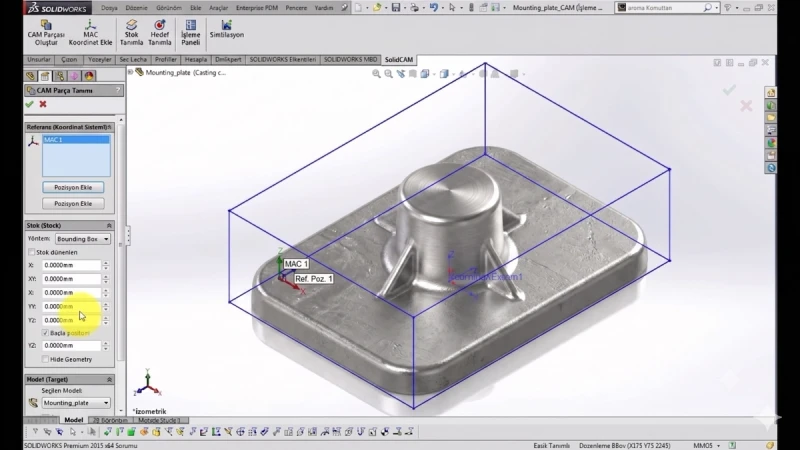
Task: Collapse the Model (Target) section
Action: click(x=109, y=379)
